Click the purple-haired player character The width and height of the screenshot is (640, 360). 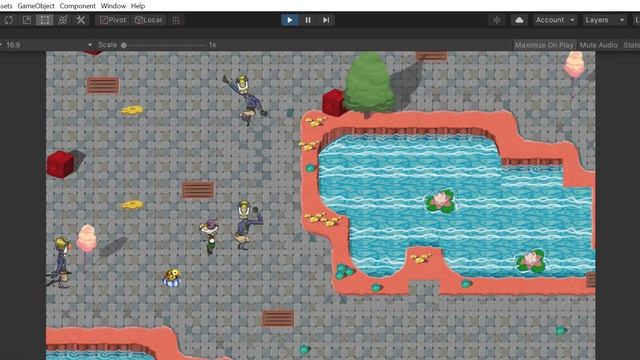coord(210,236)
